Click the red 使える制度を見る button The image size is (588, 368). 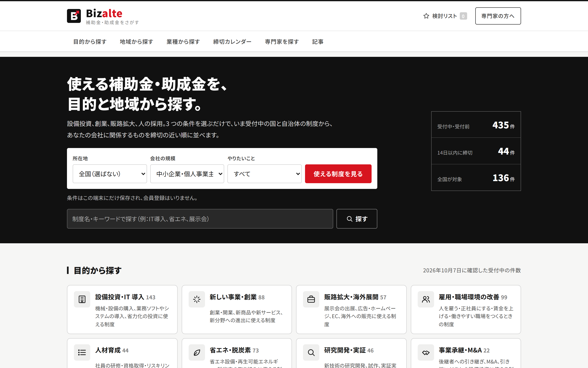(x=338, y=174)
